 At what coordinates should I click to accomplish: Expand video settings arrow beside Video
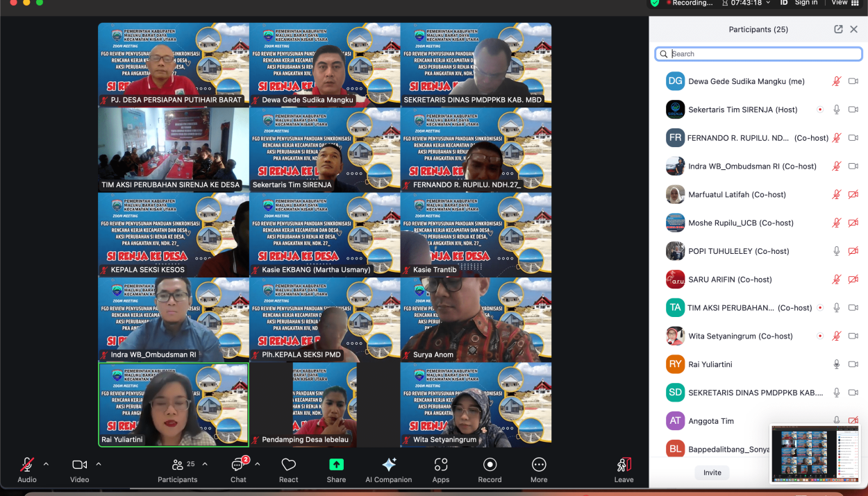coord(99,463)
